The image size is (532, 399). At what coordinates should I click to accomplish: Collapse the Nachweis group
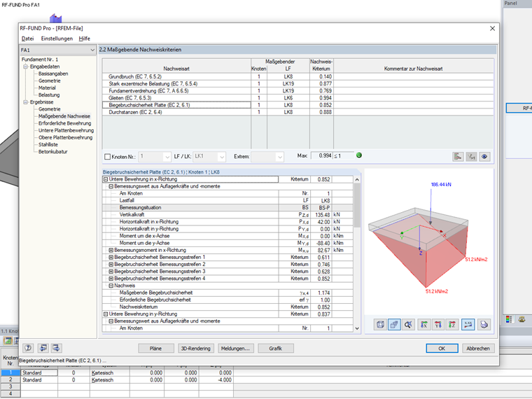pos(111,286)
